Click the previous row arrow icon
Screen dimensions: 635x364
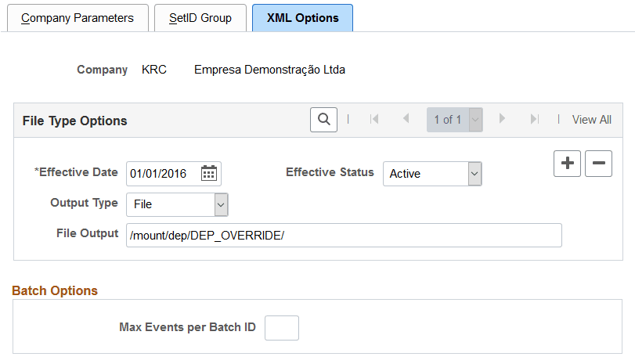[406, 120]
